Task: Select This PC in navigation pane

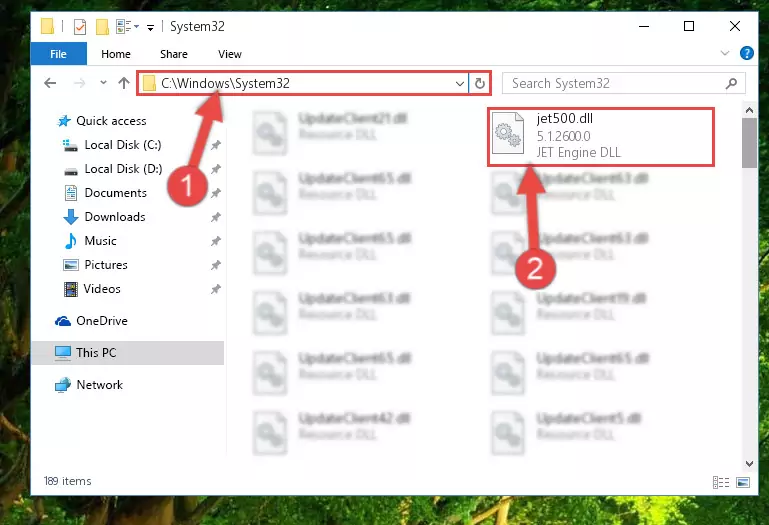Action: [128, 353]
